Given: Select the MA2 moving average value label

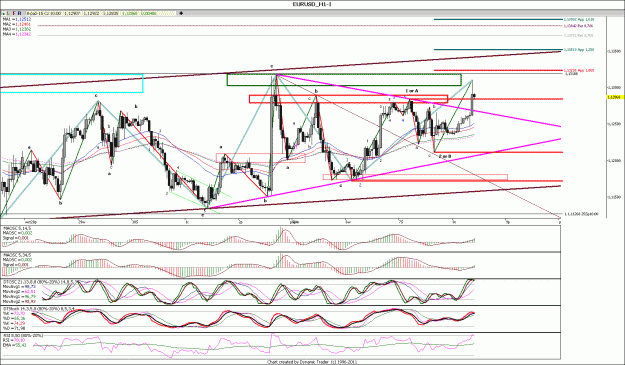Looking at the screenshot, I should (x=17, y=24).
